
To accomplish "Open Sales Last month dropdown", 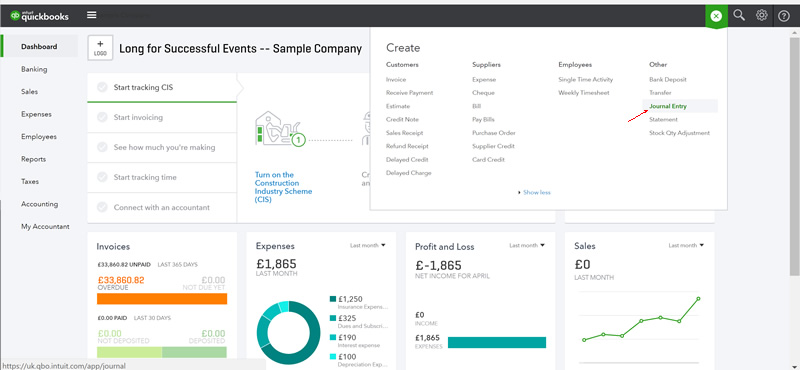I will [x=686, y=245].
